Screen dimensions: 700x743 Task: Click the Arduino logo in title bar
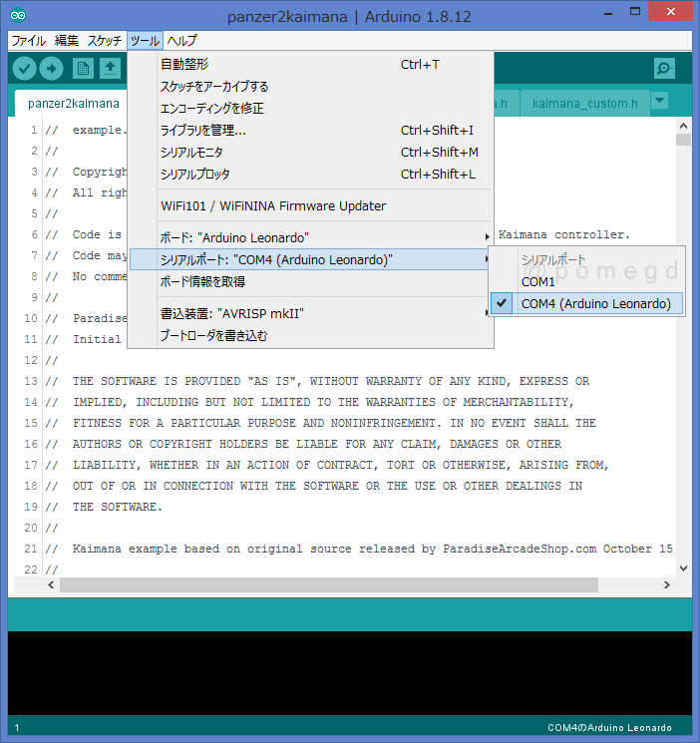18,16
